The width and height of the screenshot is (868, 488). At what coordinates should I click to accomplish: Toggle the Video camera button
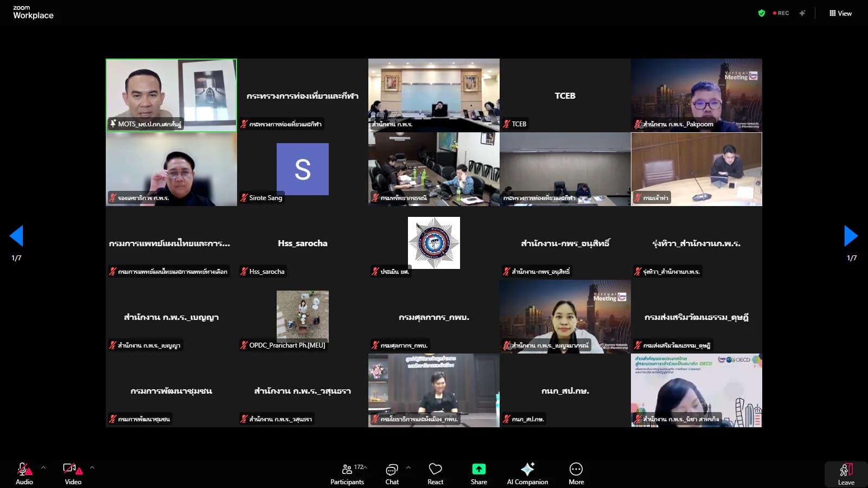pyautogui.click(x=73, y=473)
